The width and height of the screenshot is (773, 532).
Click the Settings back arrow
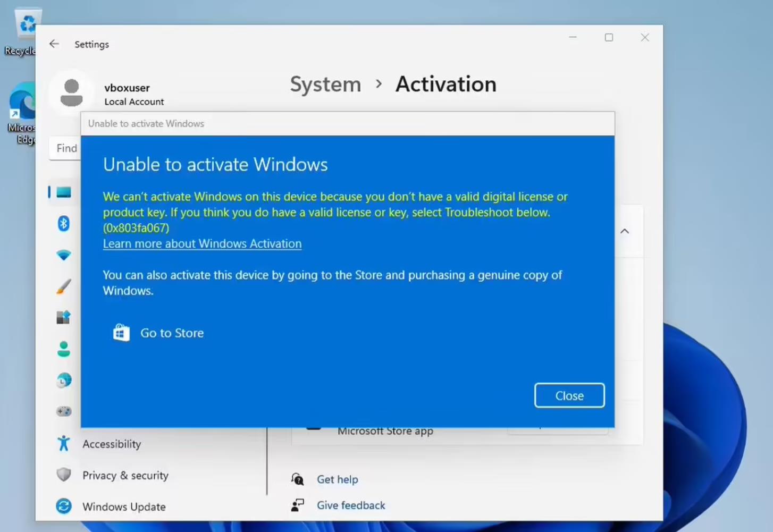pyautogui.click(x=54, y=44)
